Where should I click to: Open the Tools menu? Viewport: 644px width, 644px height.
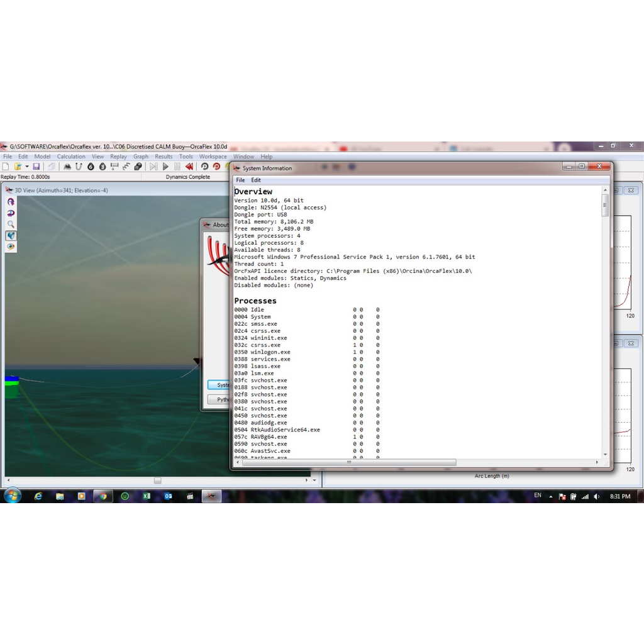(x=186, y=157)
